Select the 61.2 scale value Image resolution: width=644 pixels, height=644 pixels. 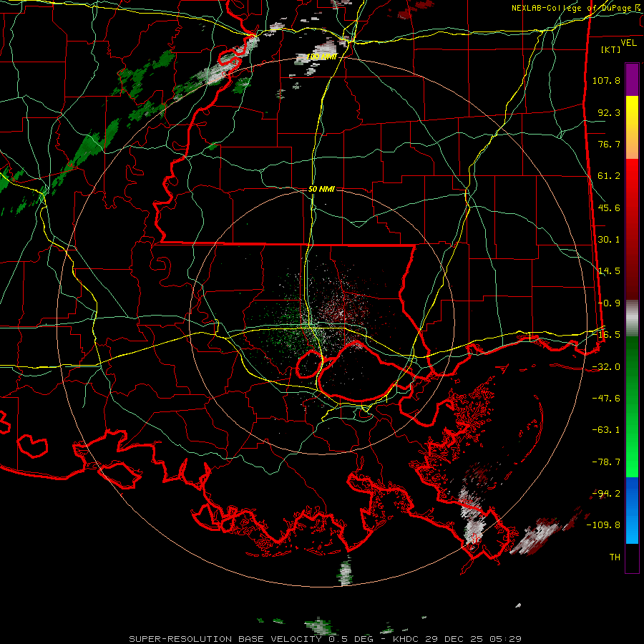click(x=609, y=176)
